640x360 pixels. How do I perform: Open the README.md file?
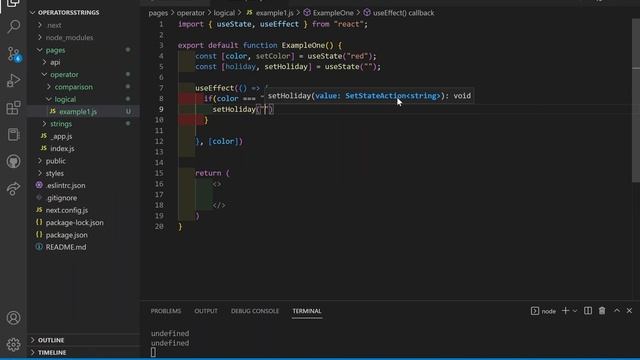click(x=66, y=247)
